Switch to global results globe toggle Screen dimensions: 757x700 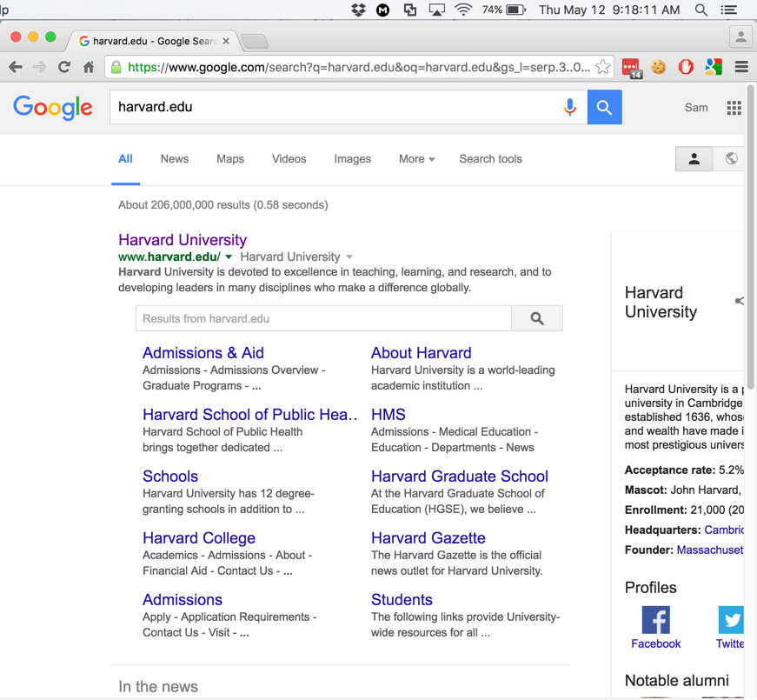click(x=731, y=159)
